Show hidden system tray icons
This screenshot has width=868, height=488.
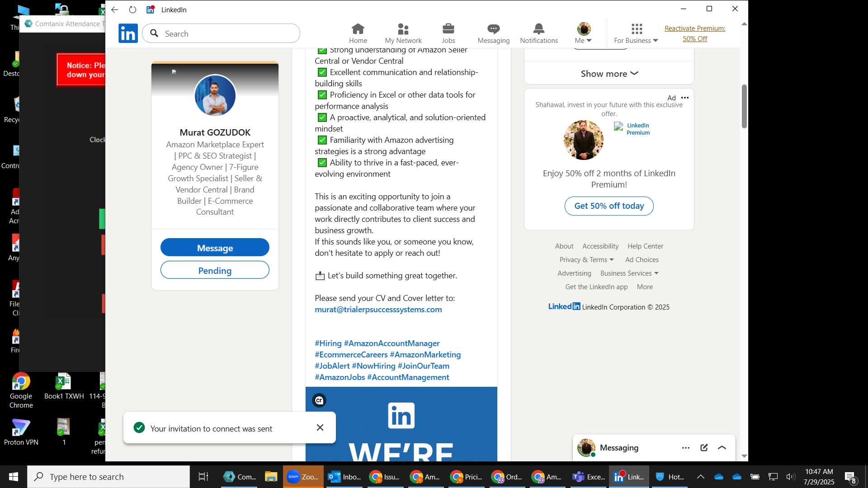click(700, 477)
